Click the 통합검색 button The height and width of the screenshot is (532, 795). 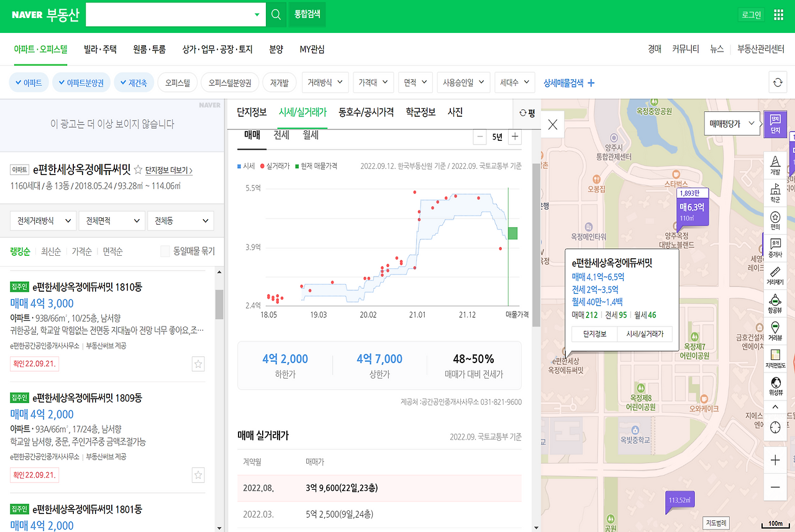click(307, 14)
